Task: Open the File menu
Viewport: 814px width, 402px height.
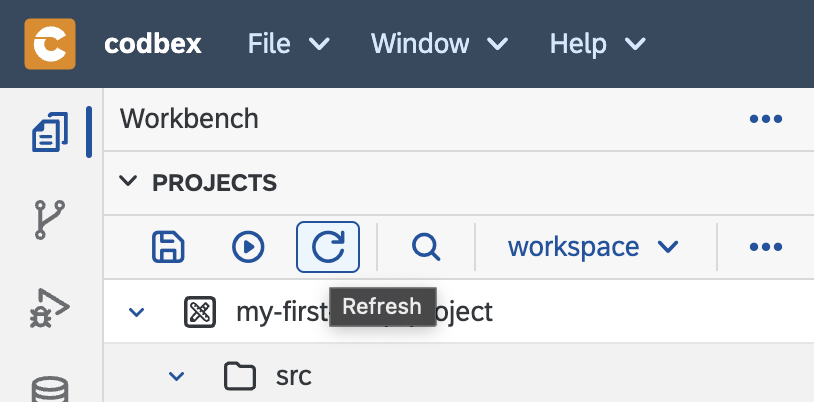Action: 289,44
